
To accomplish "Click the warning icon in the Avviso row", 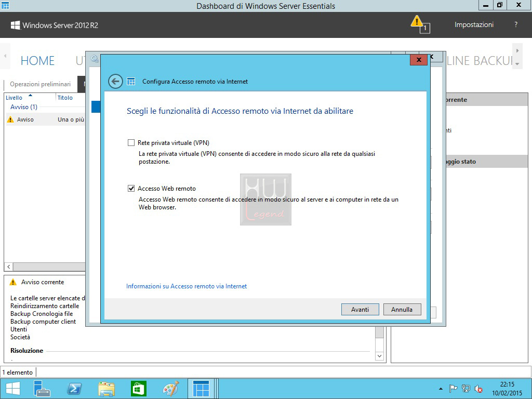I will [x=10, y=119].
